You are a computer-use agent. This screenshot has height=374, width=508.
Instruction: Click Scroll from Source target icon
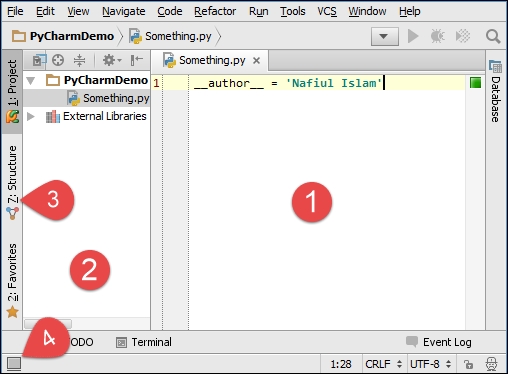coord(58,60)
